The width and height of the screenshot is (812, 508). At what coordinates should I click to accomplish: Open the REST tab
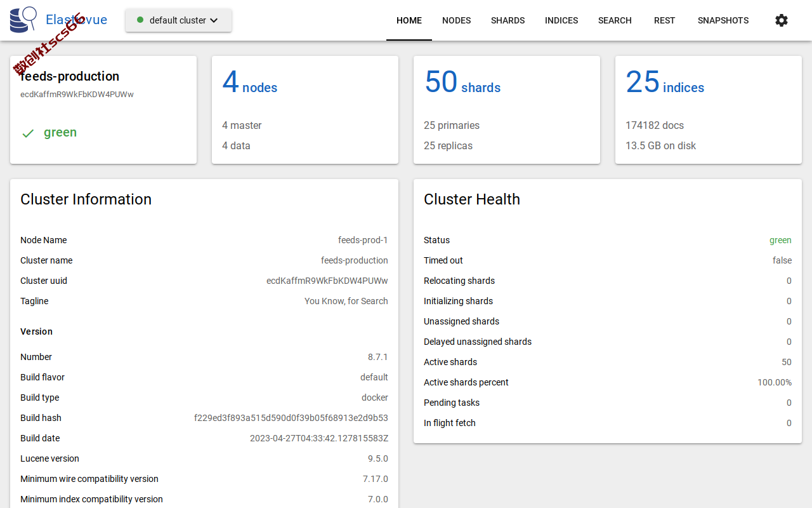[x=665, y=20]
